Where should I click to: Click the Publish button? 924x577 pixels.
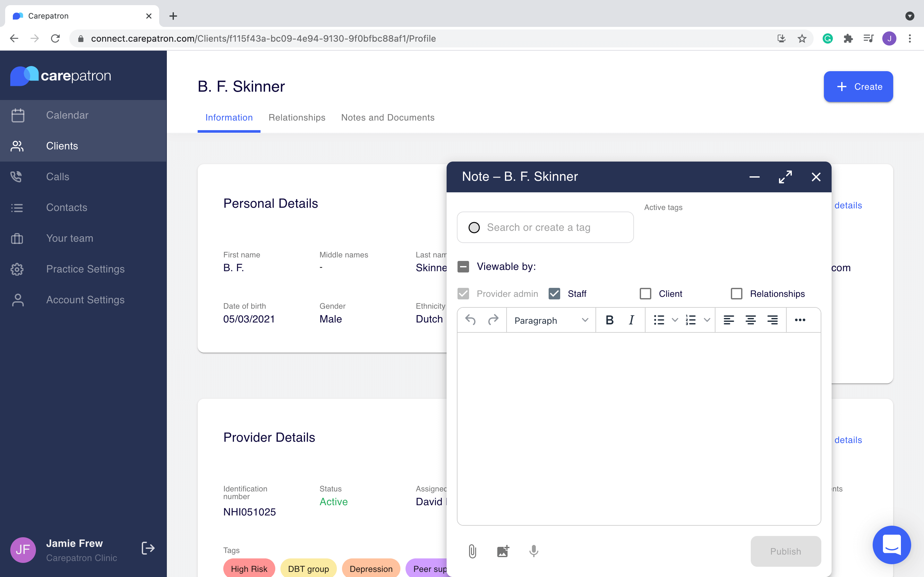786,551
